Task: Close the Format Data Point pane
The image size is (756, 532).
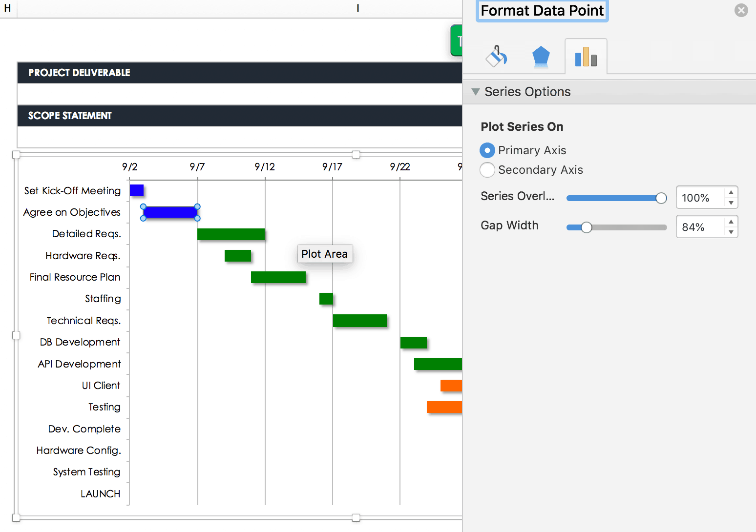Action: coord(741,10)
